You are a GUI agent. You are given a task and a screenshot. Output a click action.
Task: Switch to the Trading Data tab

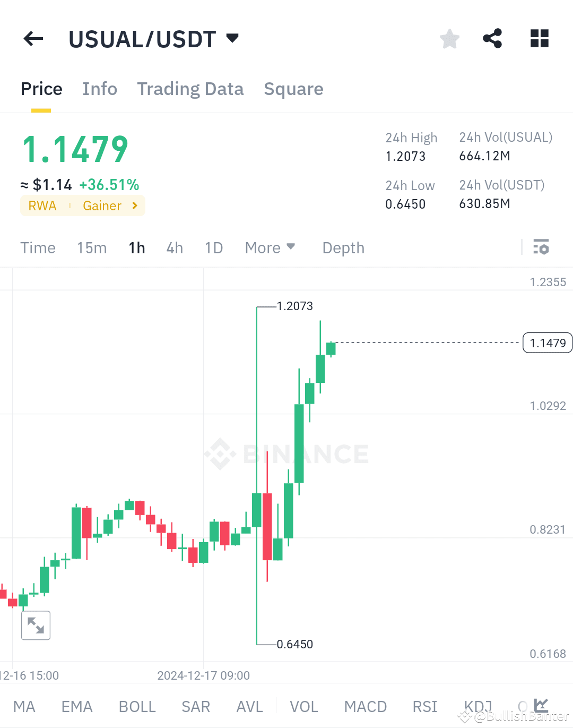pyautogui.click(x=190, y=89)
